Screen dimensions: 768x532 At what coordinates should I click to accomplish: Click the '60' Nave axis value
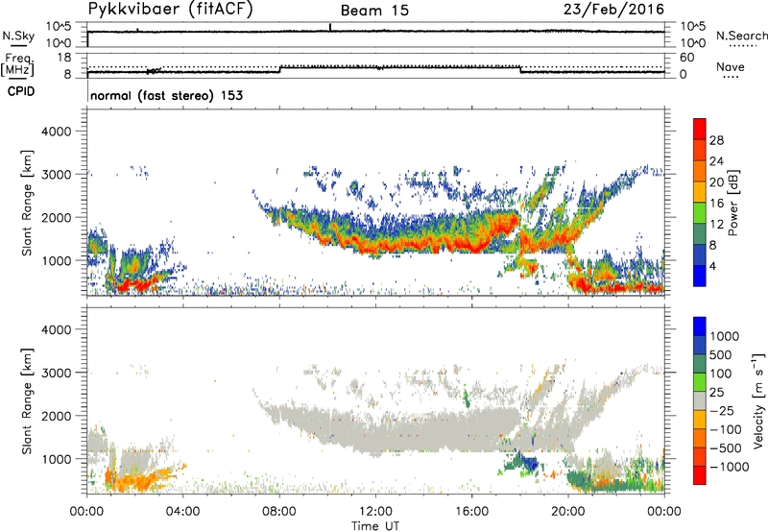tap(686, 58)
